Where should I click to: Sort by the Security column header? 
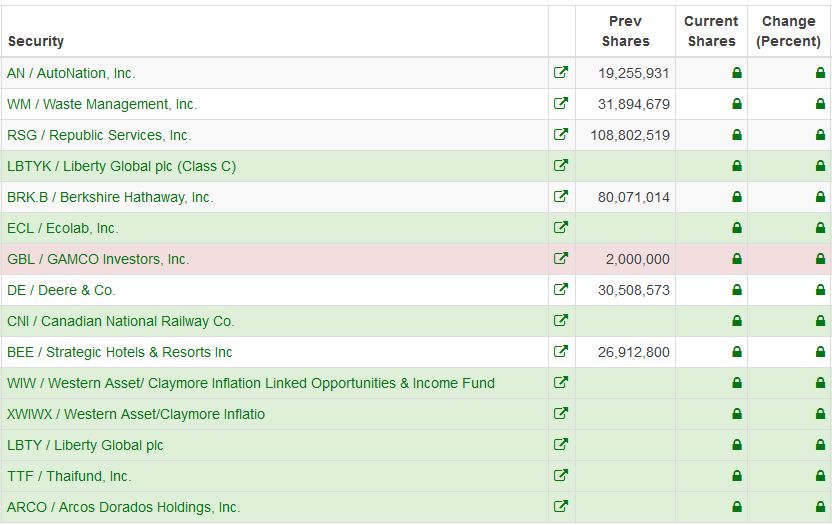tap(36, 41)
